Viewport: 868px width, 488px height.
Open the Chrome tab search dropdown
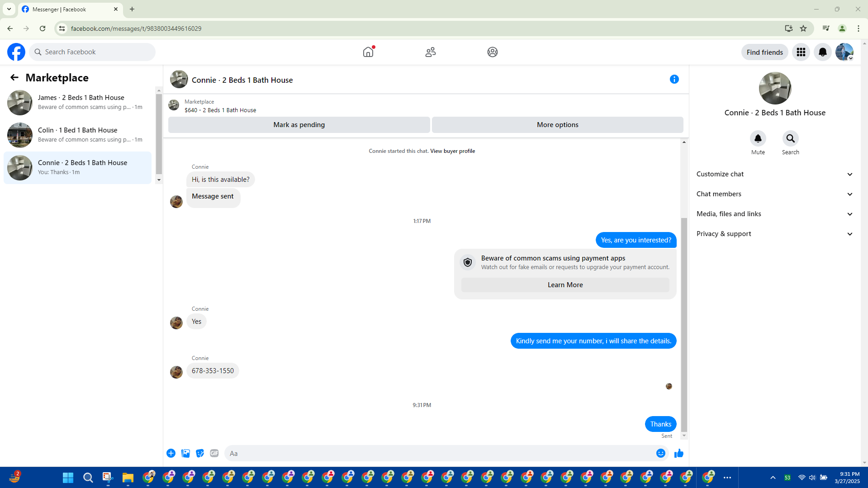pos(9,9)
